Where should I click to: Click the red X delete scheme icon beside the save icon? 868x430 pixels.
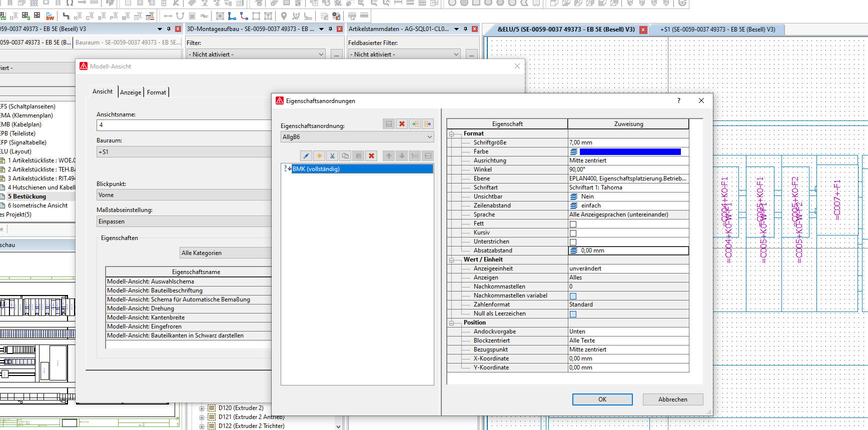402,124
